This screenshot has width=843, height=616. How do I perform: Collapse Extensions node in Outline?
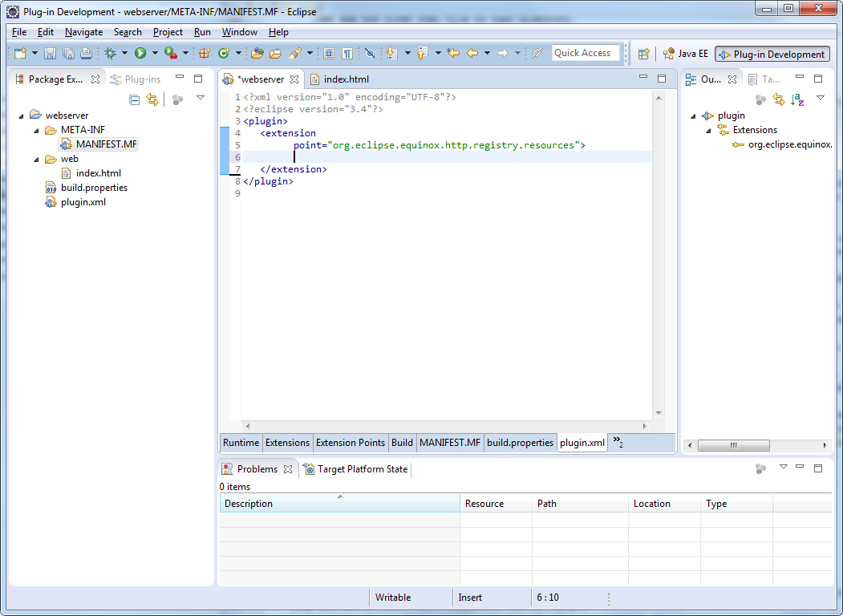click(x=708, y=131)
